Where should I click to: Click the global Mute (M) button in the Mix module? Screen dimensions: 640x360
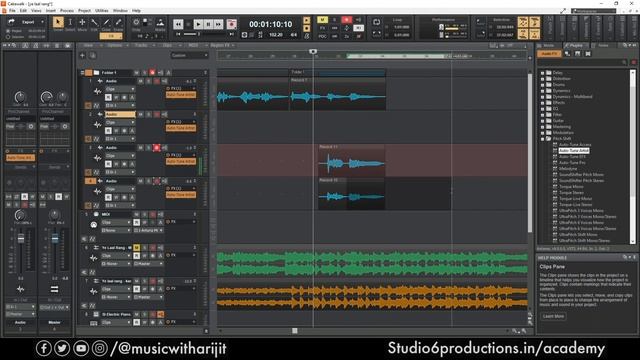322,20
